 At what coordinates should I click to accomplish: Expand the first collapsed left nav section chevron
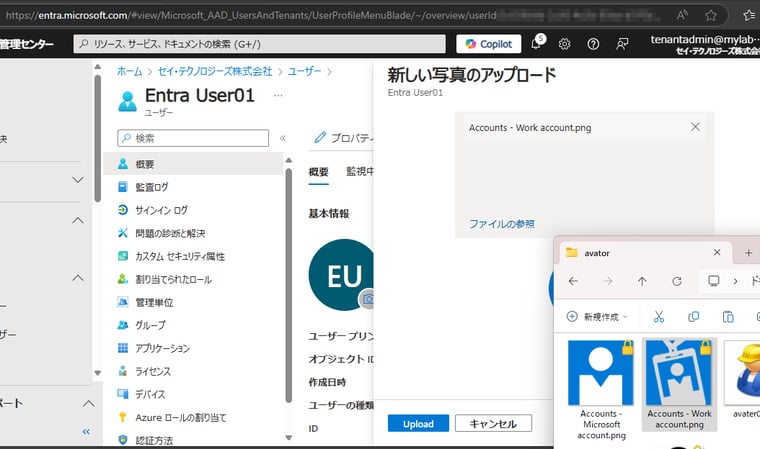[x=78, y=180]
